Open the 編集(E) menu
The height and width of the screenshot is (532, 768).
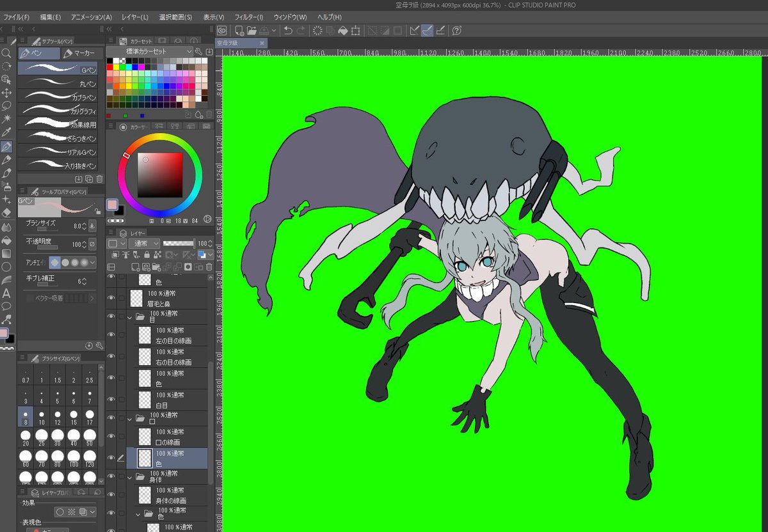[x=51, y=17]
